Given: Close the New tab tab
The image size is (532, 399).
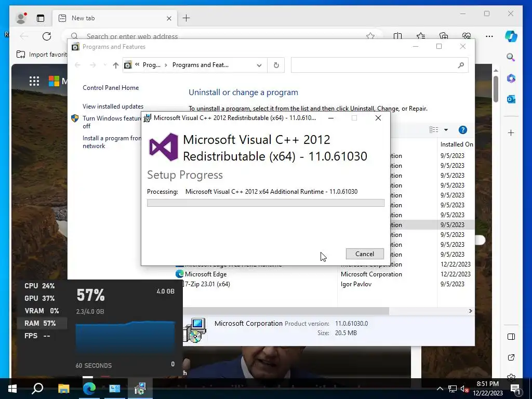Looking at the screenshot, I should (x=169, y=18).
